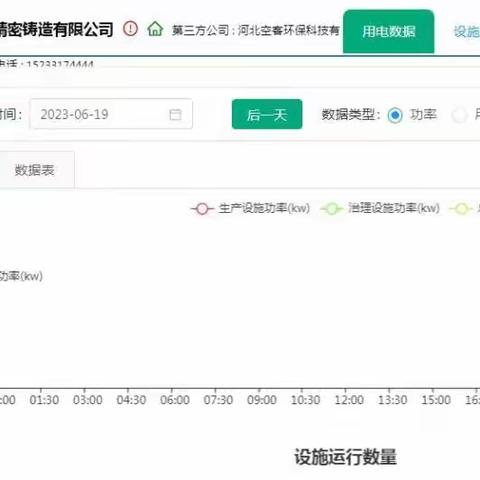Click the 12:00 axis label

point(349,400)
